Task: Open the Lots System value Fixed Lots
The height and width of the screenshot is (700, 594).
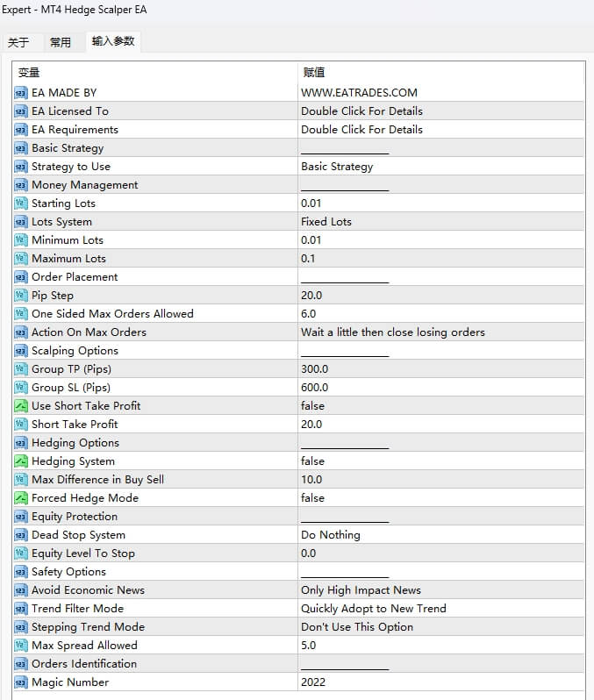Action: pos(326,222)
